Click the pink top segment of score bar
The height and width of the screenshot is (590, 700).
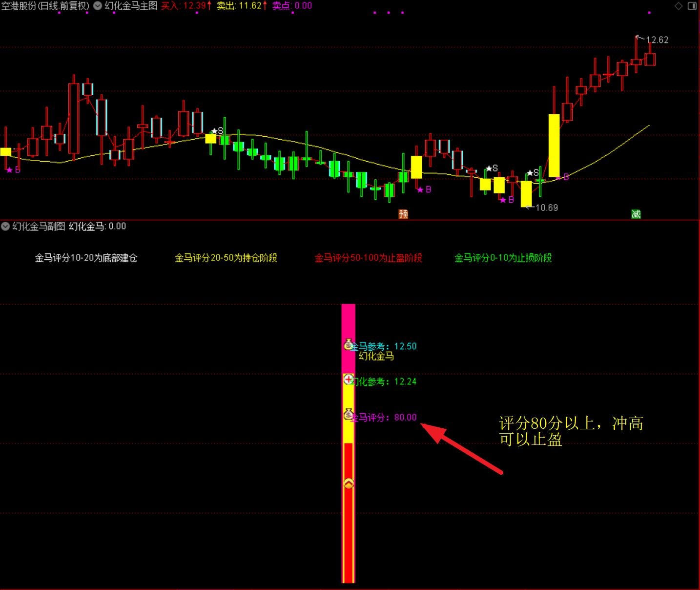click(x=348, y=338)
